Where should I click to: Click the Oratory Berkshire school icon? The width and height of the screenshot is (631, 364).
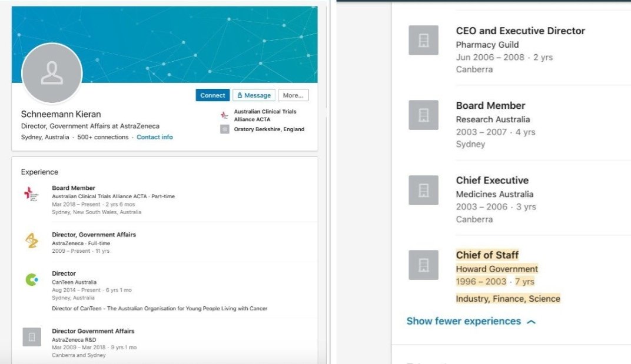coord(224,129)
